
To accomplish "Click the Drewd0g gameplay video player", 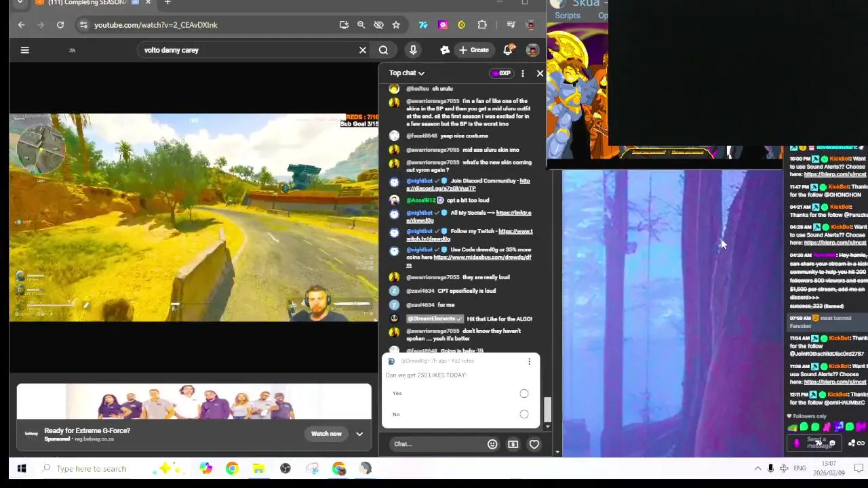I will (194, 217).
